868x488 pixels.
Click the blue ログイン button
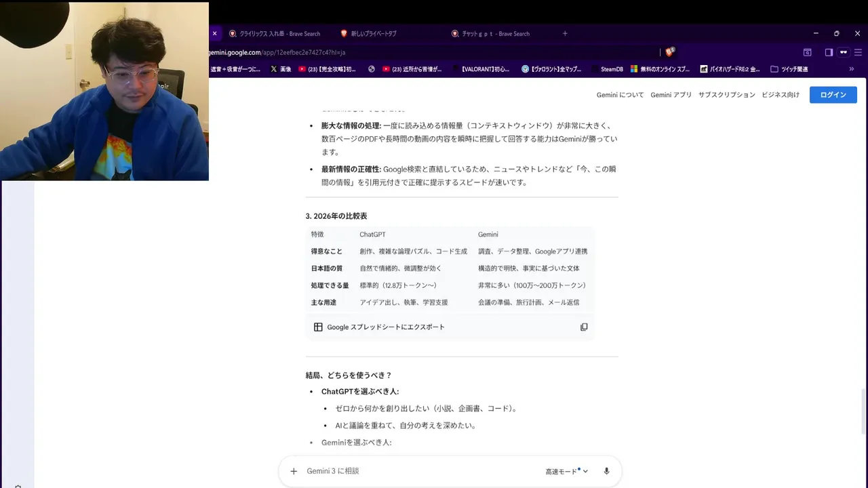(833, 95)
